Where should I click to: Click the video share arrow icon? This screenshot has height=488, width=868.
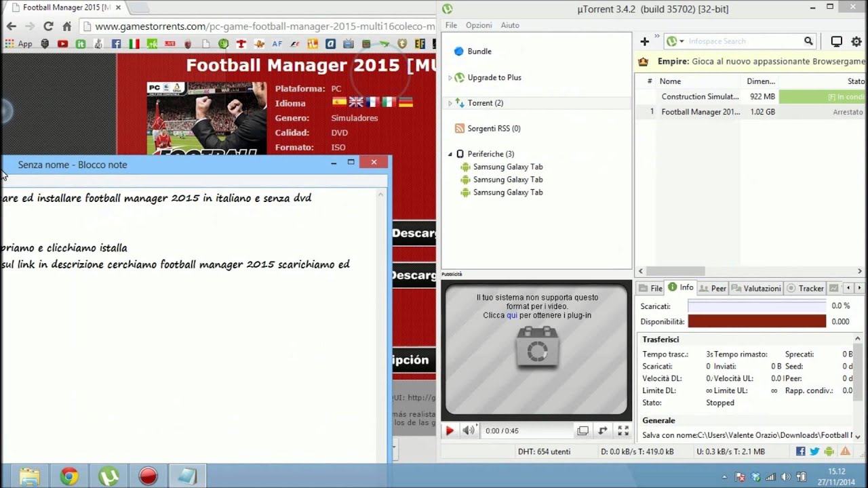point(602,430)
